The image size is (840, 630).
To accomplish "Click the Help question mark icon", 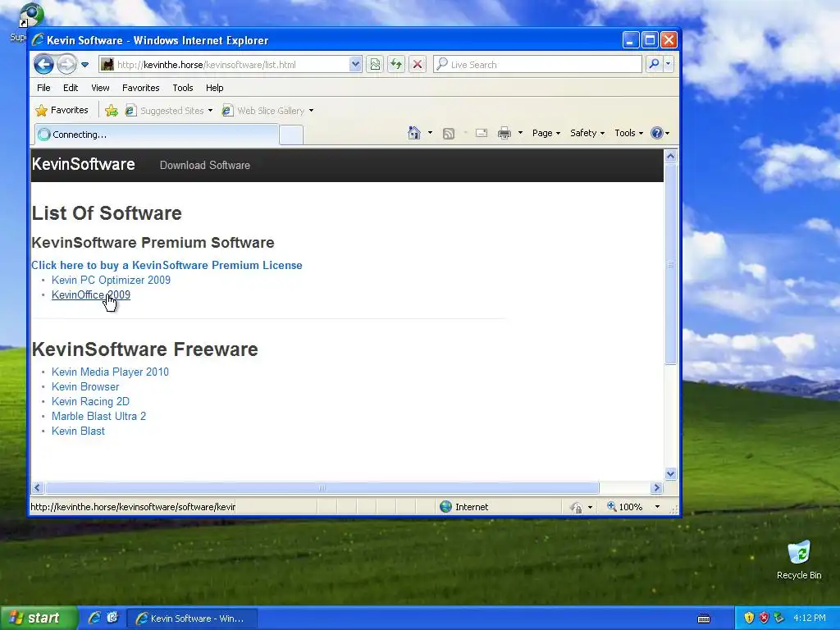I will click(657, 133).
